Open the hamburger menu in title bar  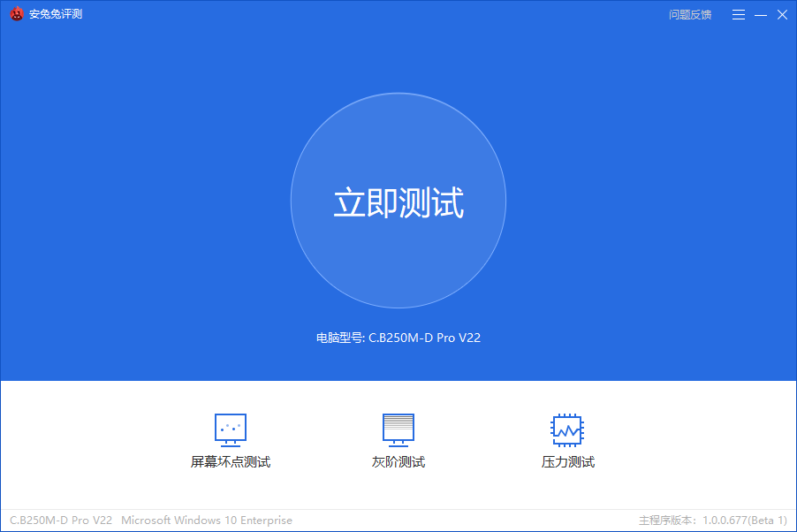coord(739,15)
